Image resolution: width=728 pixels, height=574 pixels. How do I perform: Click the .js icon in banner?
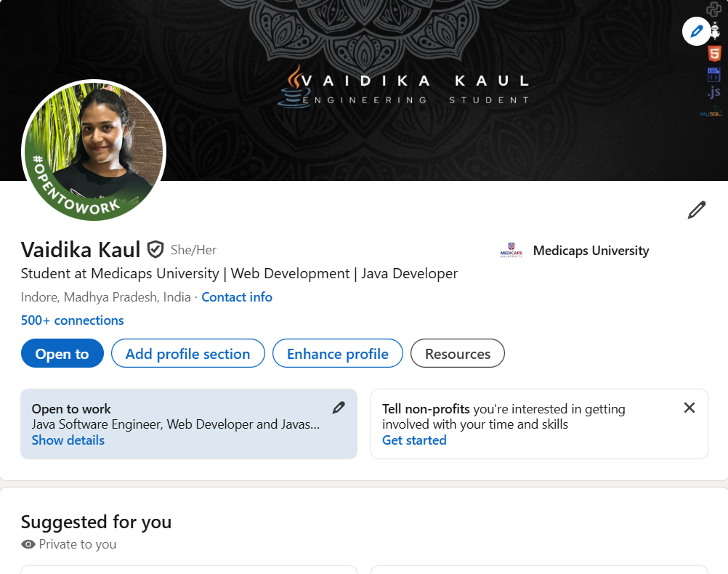(x=714, y=92)
